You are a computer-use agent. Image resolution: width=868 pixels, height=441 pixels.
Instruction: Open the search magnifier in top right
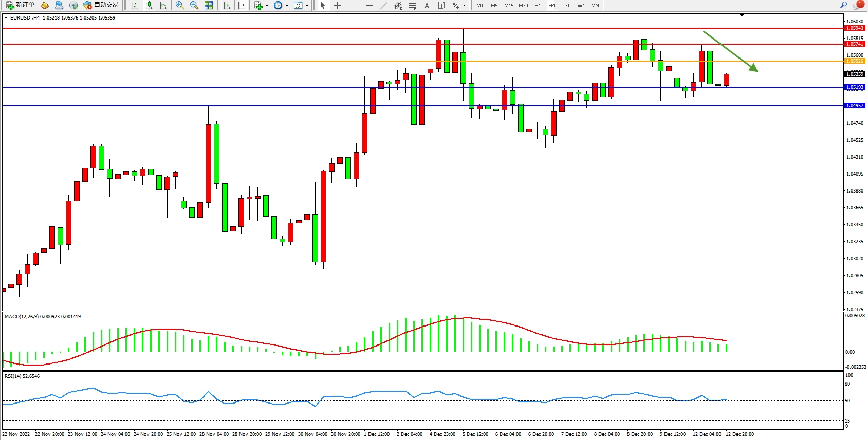coord(843,5)
